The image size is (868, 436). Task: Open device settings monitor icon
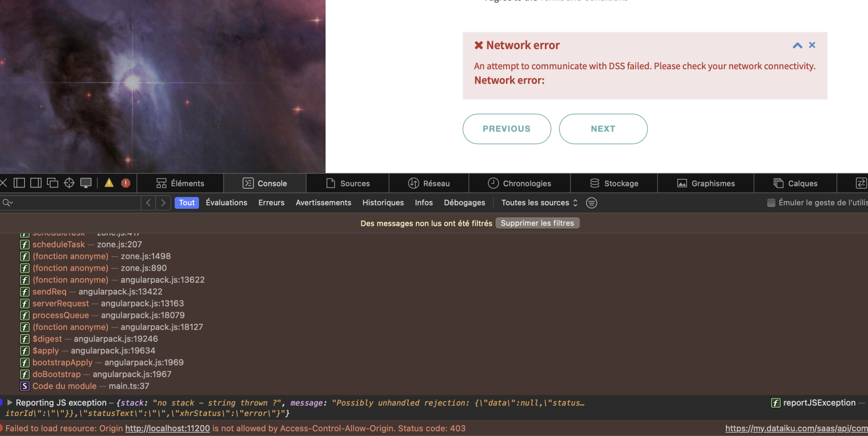point(86,183)
